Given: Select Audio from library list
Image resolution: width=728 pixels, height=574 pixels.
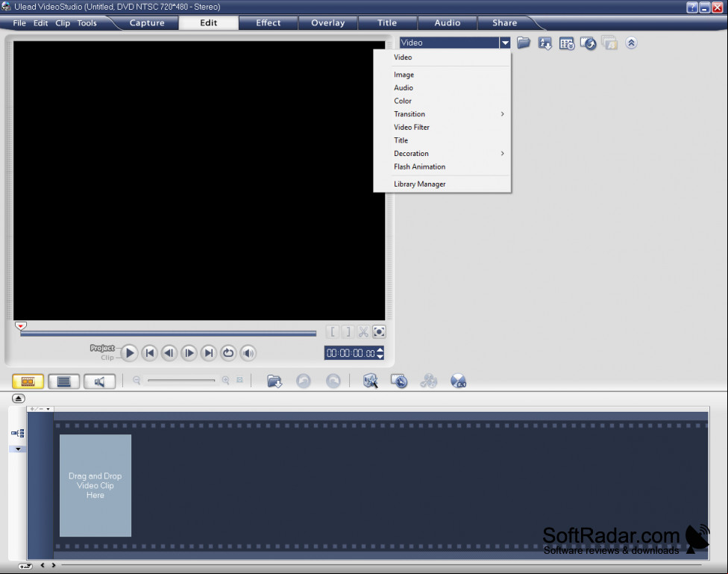Looking at the screenshot, I should coord(442,87).
